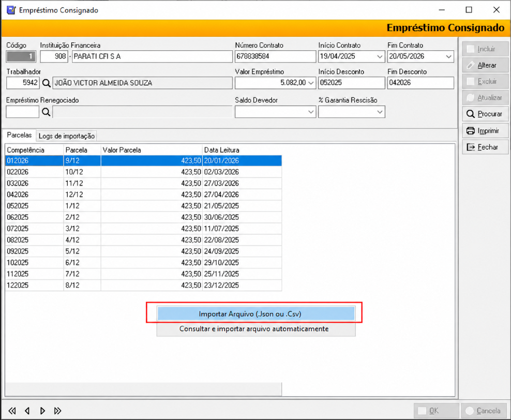Select the row with parcela 11/12
Viewport: 511px width, 420px height.
click(143, 184)
